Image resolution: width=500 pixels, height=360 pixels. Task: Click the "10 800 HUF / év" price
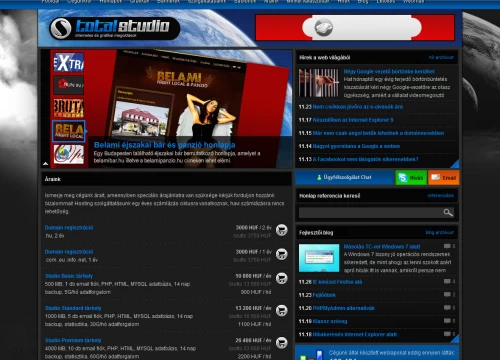click(x=253, y=276)
